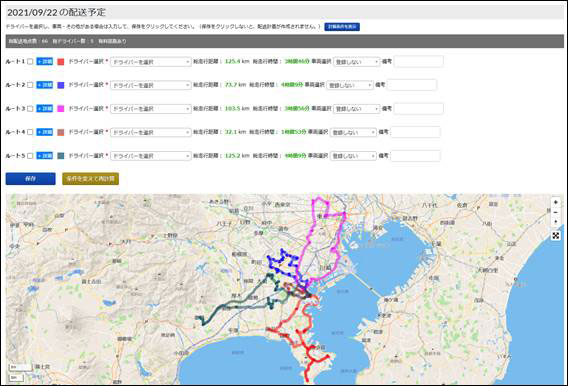
Task: Open details button for ルート5
Action: [x=45, y=156]
